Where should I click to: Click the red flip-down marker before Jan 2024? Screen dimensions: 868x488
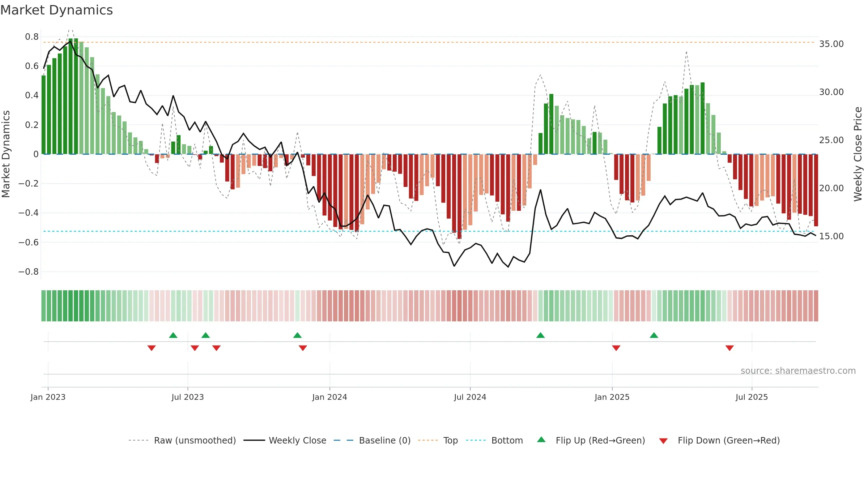point(303,348)
